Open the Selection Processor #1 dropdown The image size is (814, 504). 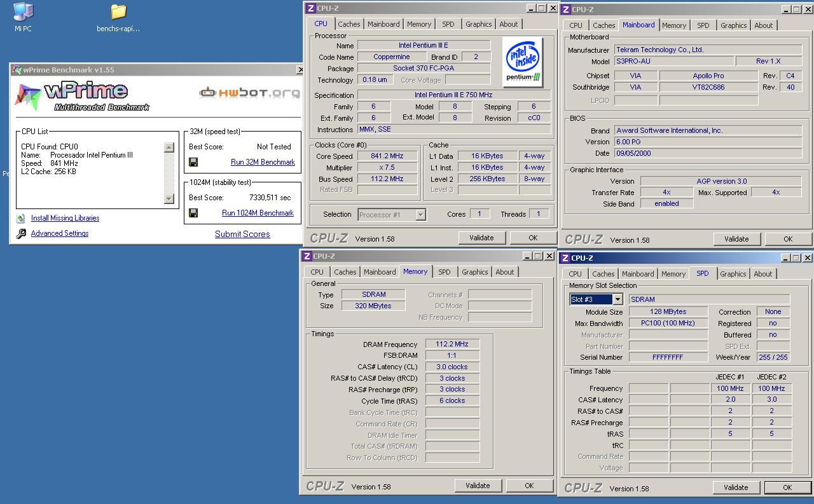[x=420, y=215]
